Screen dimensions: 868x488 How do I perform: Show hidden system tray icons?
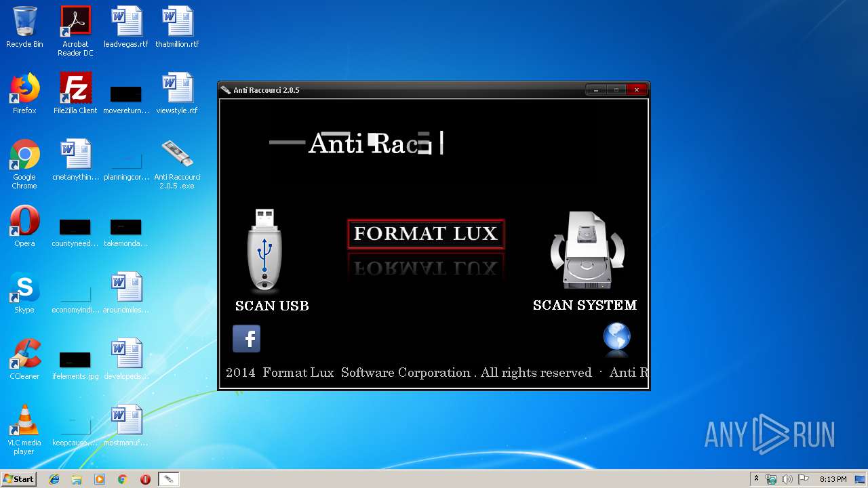tap(756, 479)
